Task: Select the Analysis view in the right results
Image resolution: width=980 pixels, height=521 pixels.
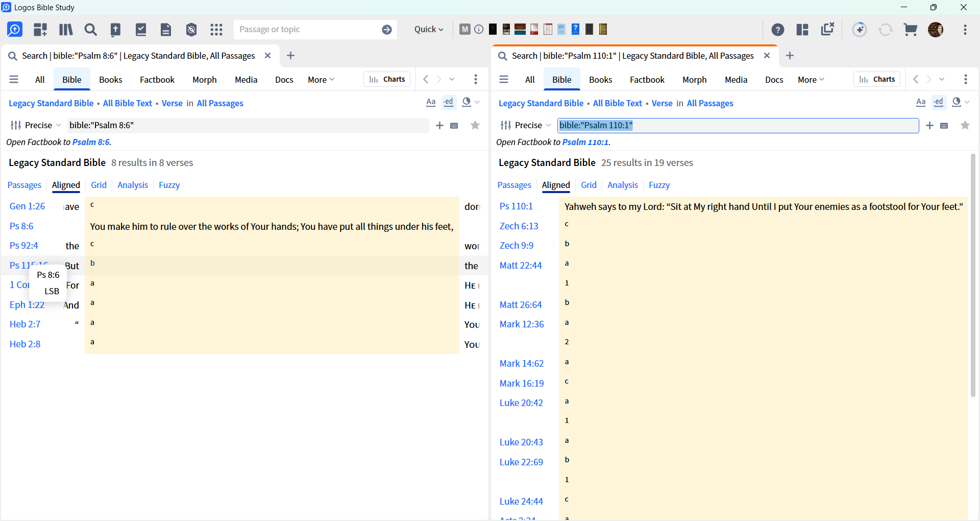Action: point(623,185)
